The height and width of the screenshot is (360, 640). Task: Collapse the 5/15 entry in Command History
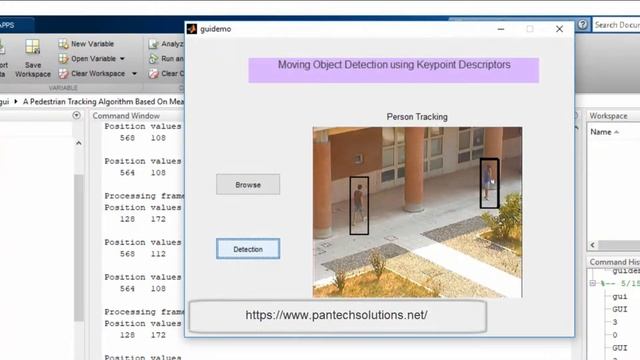(593, 283)
